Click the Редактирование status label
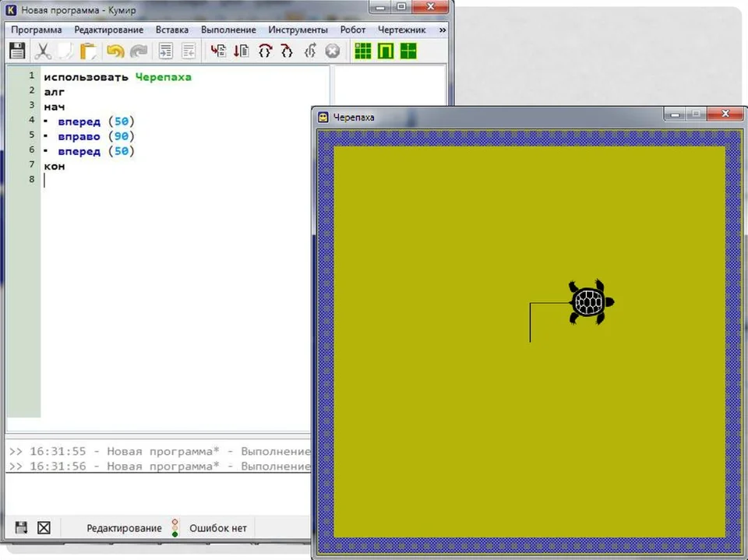 (x=124, y=528)
